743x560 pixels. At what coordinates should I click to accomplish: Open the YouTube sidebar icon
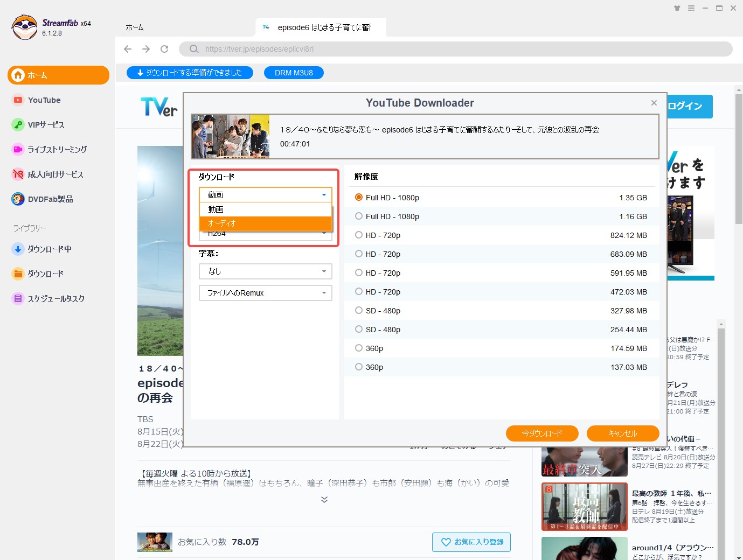point(18,100)
